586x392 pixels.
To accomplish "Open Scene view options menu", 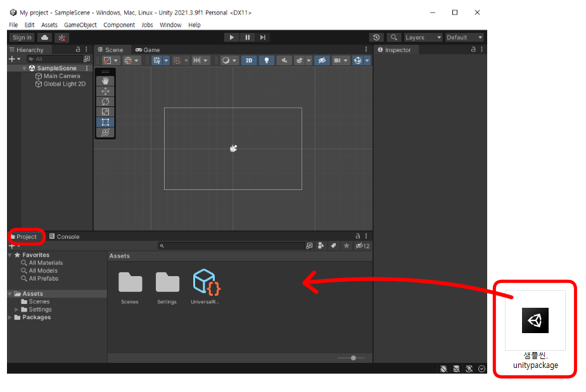I will point(366,49).
